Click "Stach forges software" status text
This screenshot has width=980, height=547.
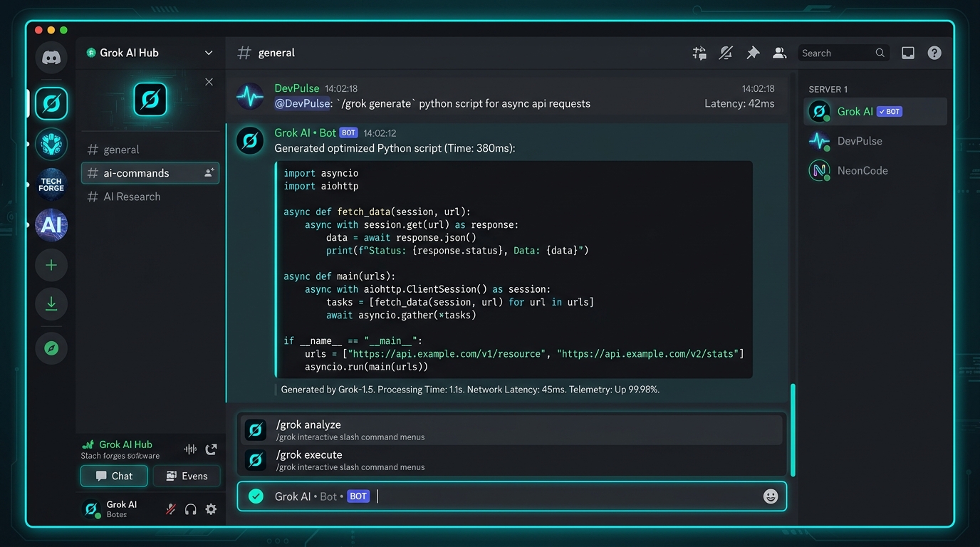120,456
